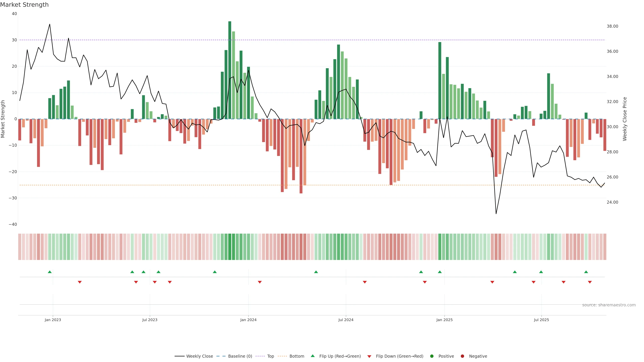
Task: Click the green Positive legend dot
Action: pyautogui.click(x=432, y=356)
